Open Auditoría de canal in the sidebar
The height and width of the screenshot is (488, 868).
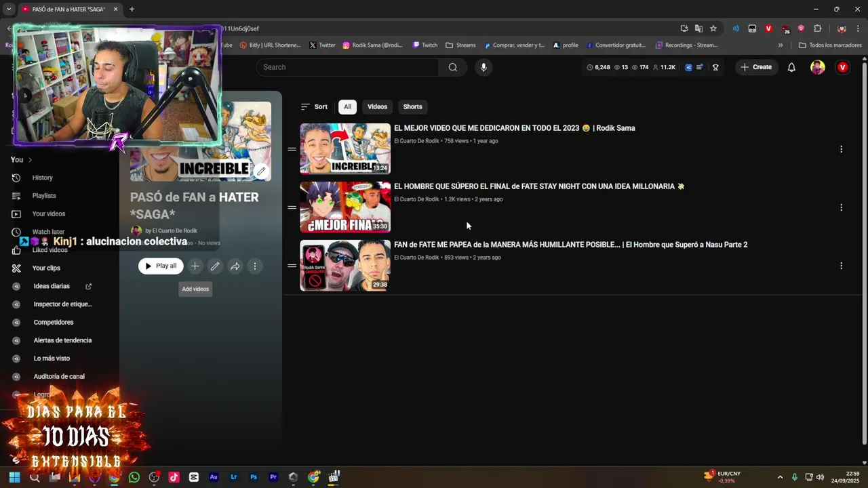coord(59,377)
